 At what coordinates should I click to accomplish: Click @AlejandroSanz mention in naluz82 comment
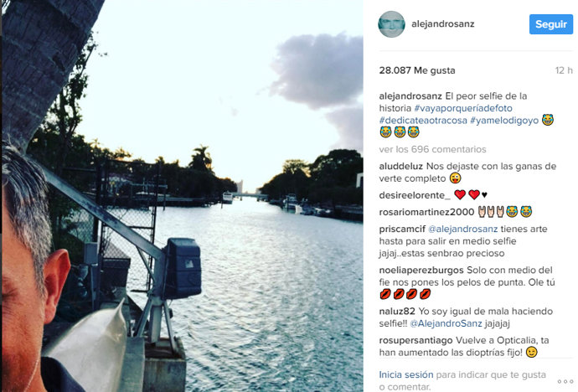point(446,323)
